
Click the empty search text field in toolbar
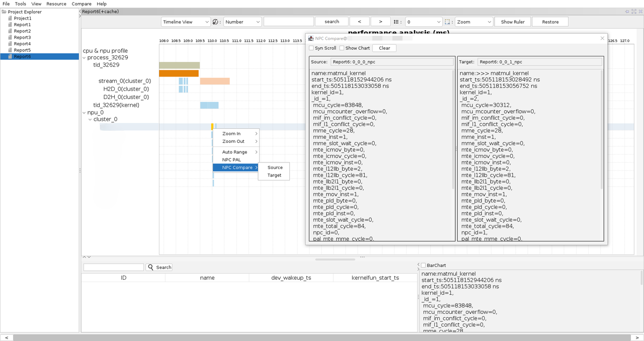click(288, 22)
